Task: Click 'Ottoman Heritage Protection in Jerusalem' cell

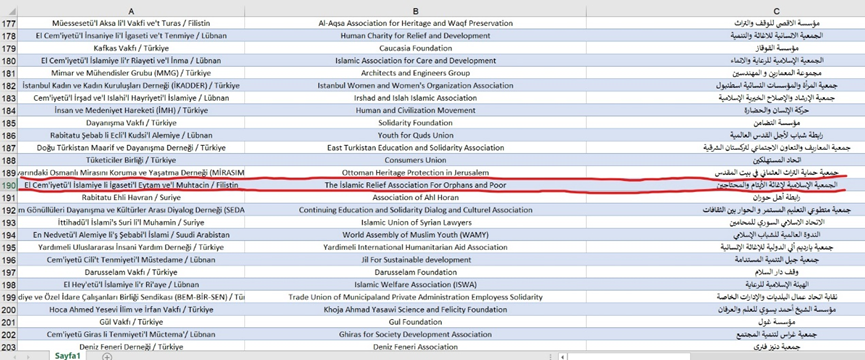Action: click(415, 173)
